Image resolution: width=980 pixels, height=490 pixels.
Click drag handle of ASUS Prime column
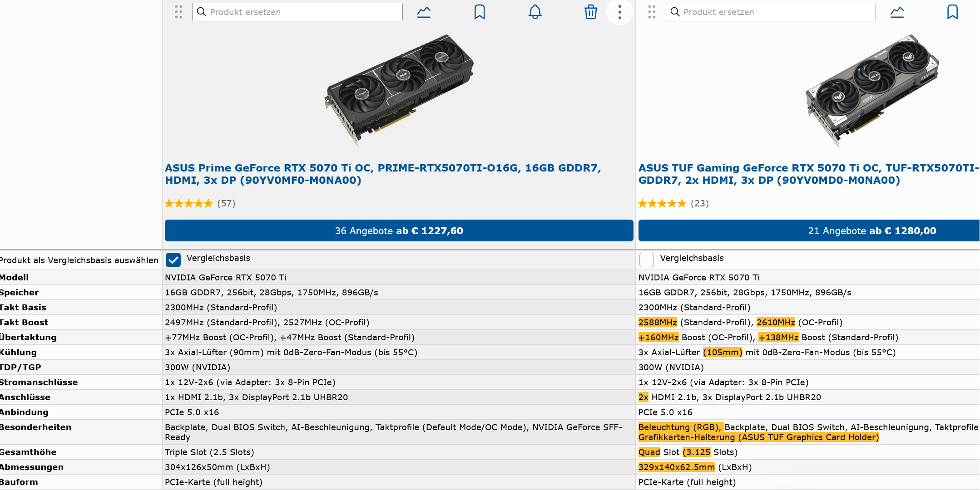point(178,12)
